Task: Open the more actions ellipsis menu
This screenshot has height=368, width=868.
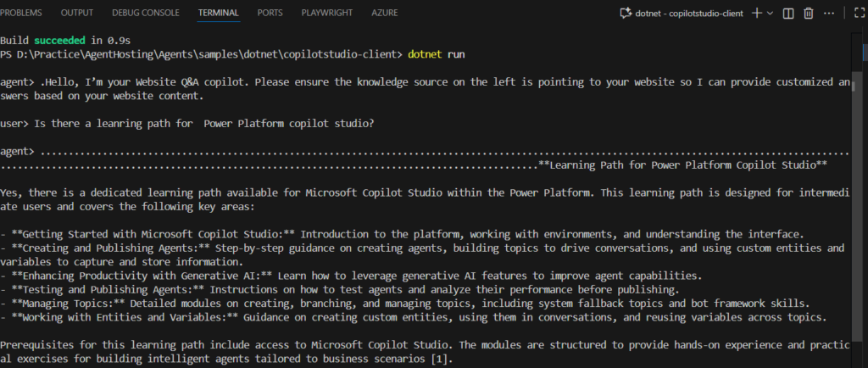Action: tap(829, 14)
